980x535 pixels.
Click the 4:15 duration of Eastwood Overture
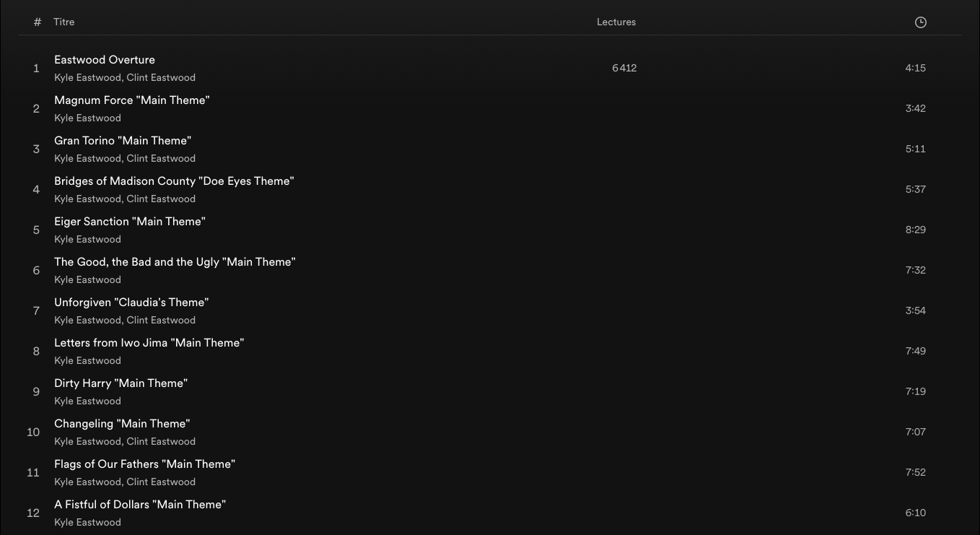point(915,68)
